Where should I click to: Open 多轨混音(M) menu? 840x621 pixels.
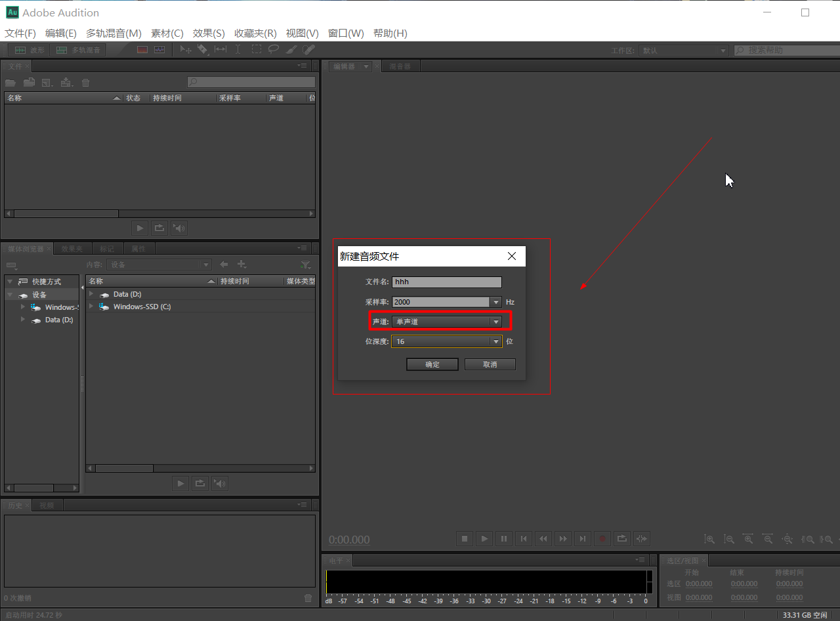click(114, 33)
